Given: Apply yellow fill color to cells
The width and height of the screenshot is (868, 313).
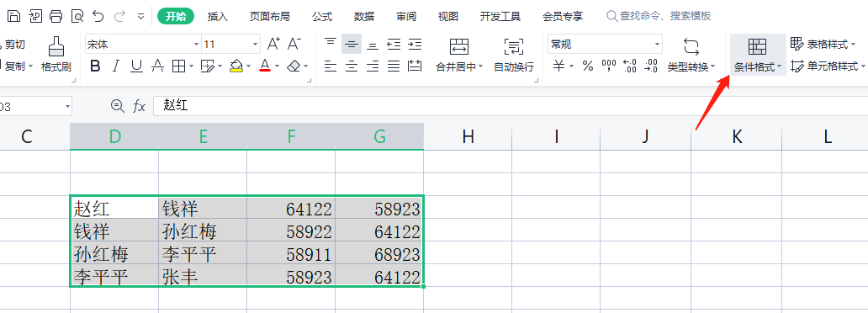Looking at the screenshot, I should pos(236,66).
